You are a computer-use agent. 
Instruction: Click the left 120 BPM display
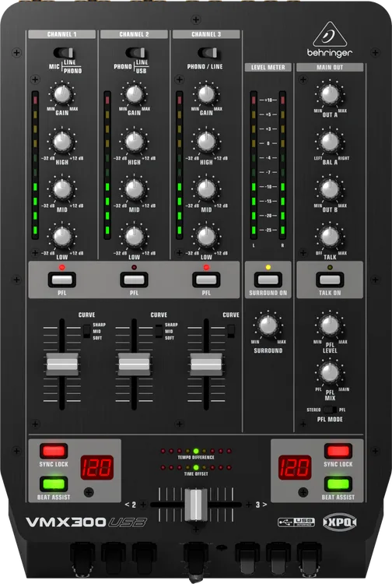pos(97,467)
